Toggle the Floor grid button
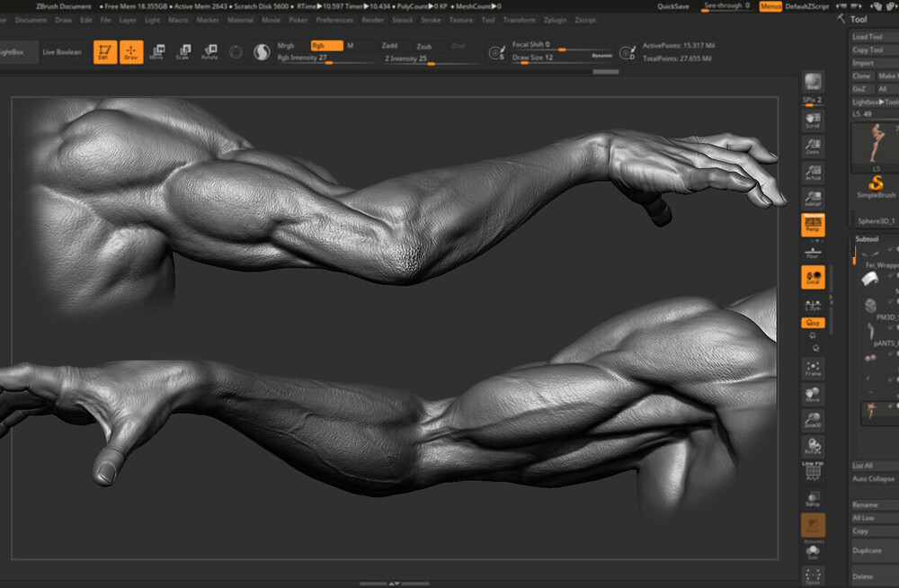This screenshot has width=899, height=588. tap(813, 251)
